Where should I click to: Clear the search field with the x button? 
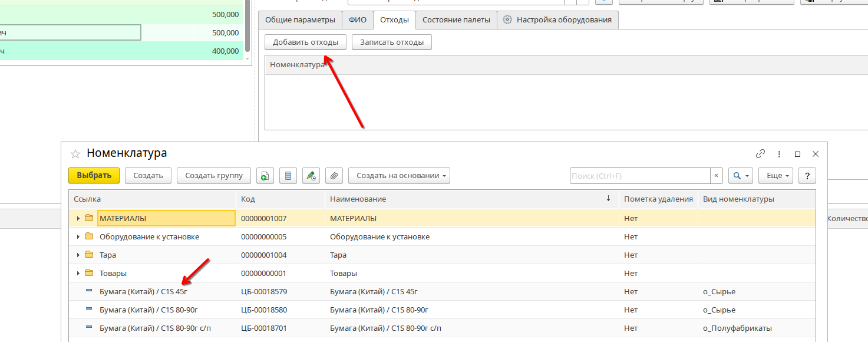point(716,176)
